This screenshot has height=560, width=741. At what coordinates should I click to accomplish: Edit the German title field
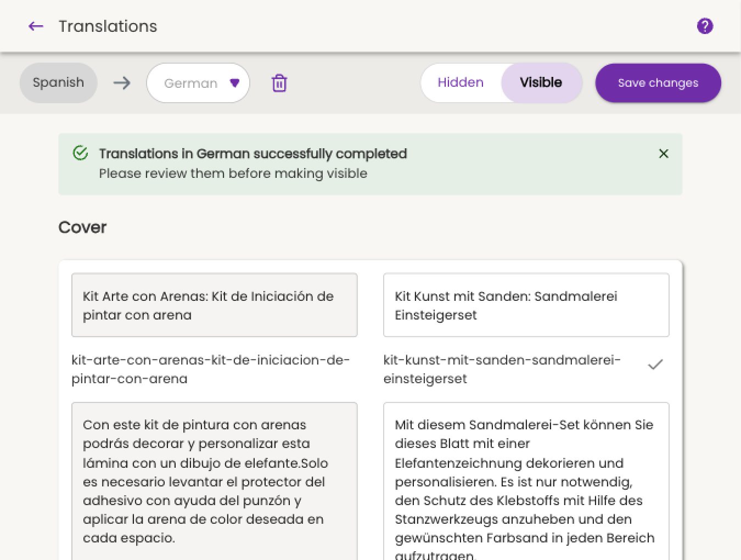click(x=526, y=305)
